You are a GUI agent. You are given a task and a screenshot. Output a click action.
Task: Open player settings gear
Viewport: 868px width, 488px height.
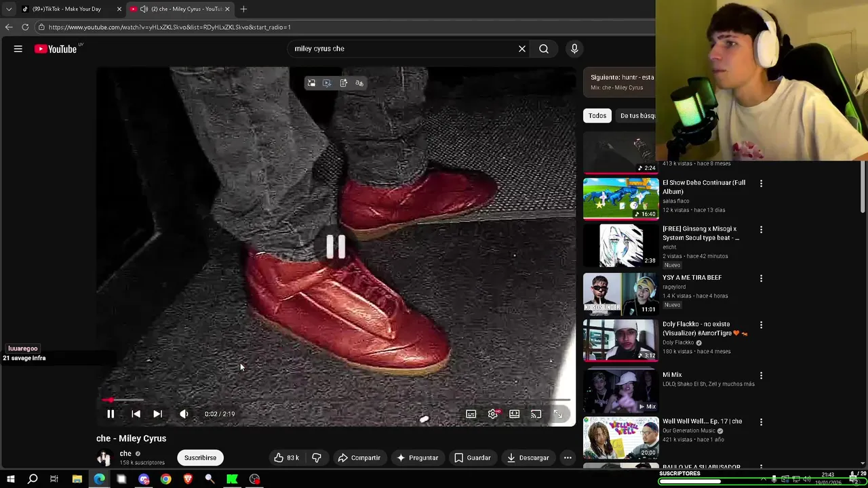point(493,414)
